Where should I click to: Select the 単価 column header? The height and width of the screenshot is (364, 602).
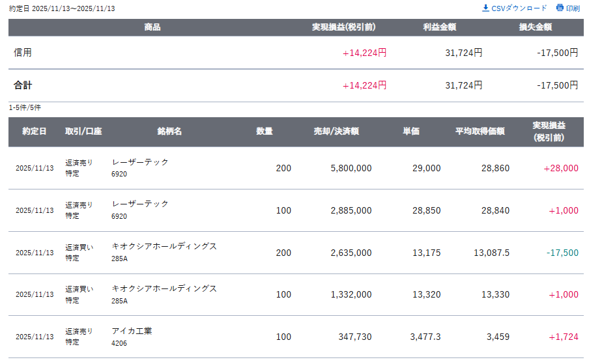[411, 132]
